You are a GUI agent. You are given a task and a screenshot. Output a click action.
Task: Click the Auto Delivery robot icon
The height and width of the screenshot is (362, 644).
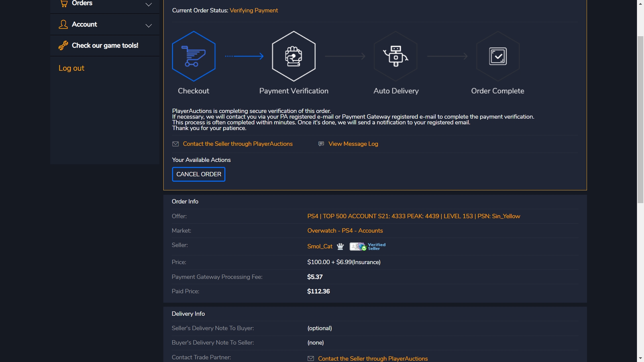396,56
